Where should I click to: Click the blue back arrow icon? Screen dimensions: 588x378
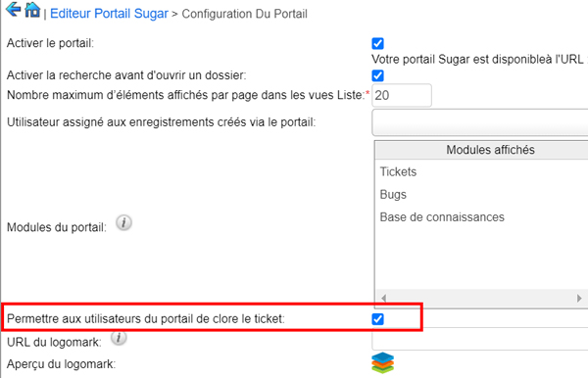point(13,10)
